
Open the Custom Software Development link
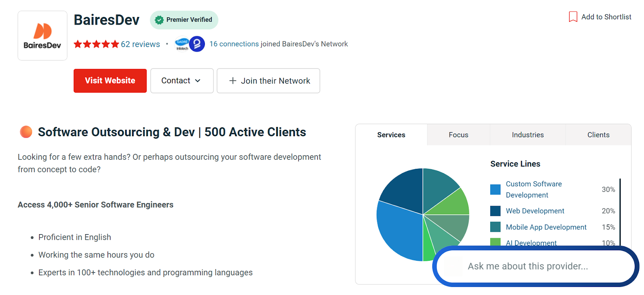pyautogui.click(x=534, y=189)
